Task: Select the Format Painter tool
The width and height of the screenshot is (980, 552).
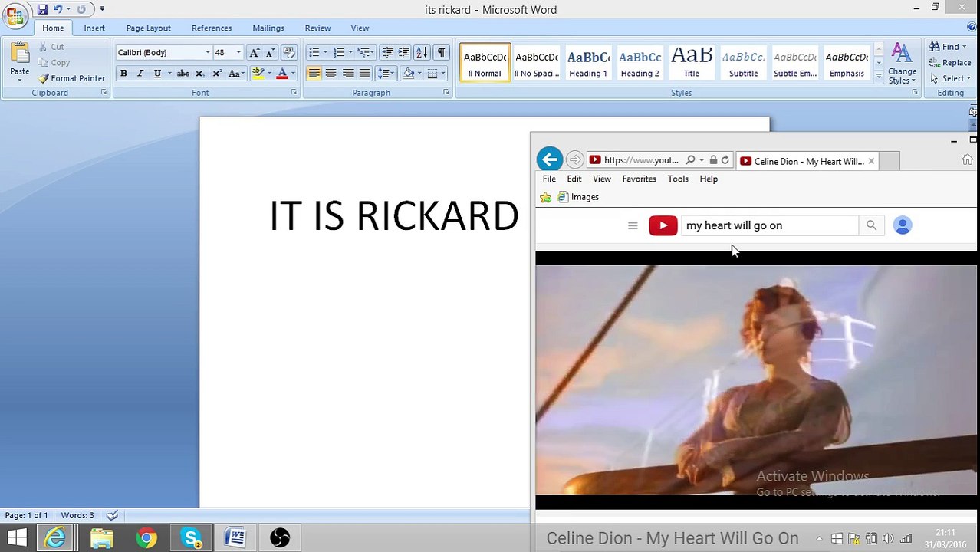Action: [x=71, y=78]
